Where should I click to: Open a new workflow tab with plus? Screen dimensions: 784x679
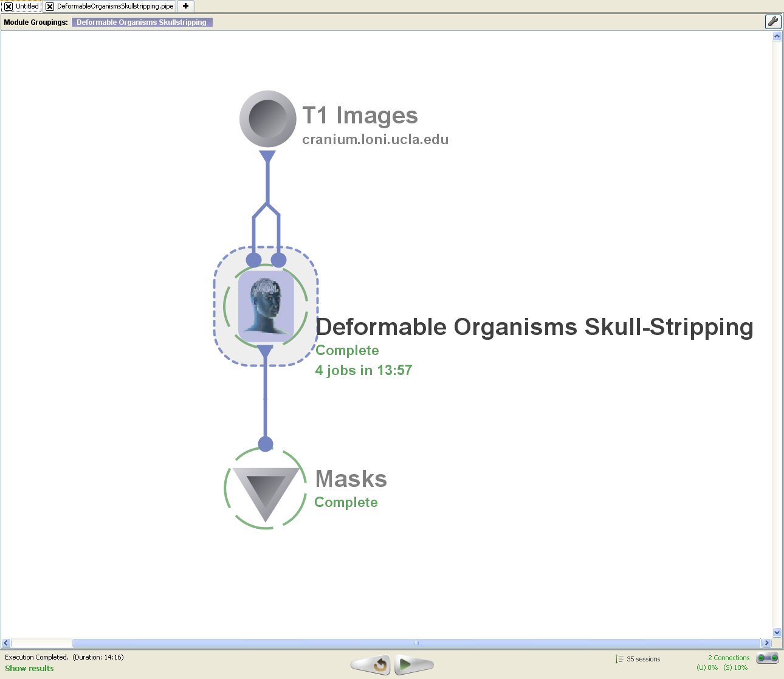pyautogui.click(x=185, y=6)
